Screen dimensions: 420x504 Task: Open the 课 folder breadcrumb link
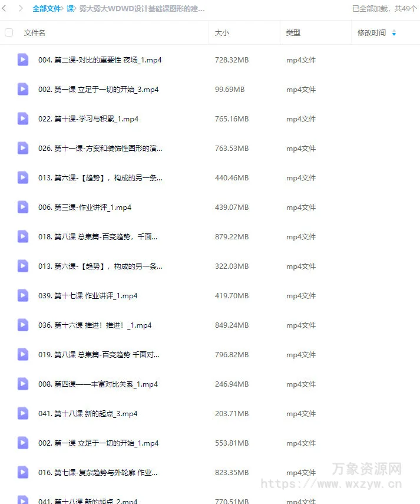[x=70, y=9]
